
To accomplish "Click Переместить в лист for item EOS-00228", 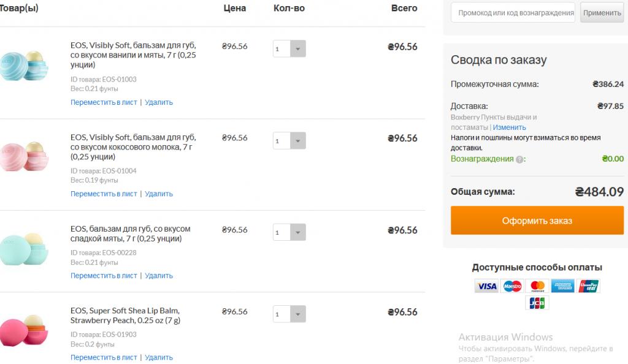I will pyautogui.click(x=104, y=276).
